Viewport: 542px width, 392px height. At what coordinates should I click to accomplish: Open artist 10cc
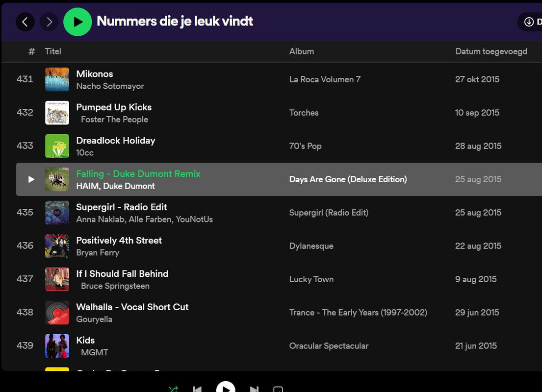pyautogui.click(x=85, y=153)
